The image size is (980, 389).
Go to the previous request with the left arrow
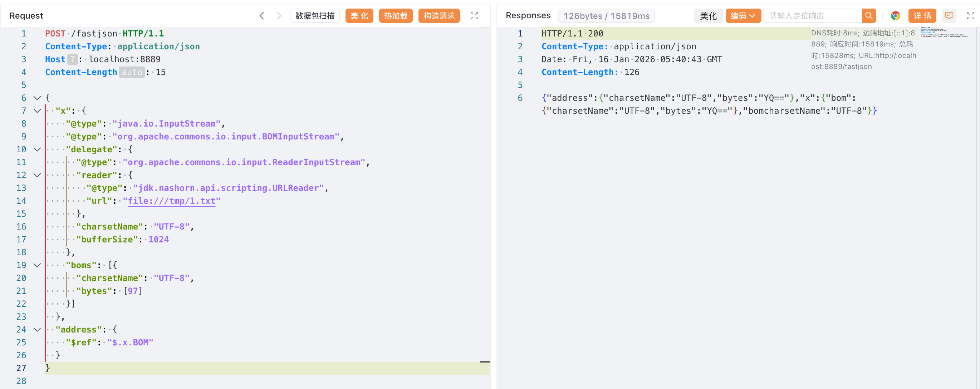(261, 16)
